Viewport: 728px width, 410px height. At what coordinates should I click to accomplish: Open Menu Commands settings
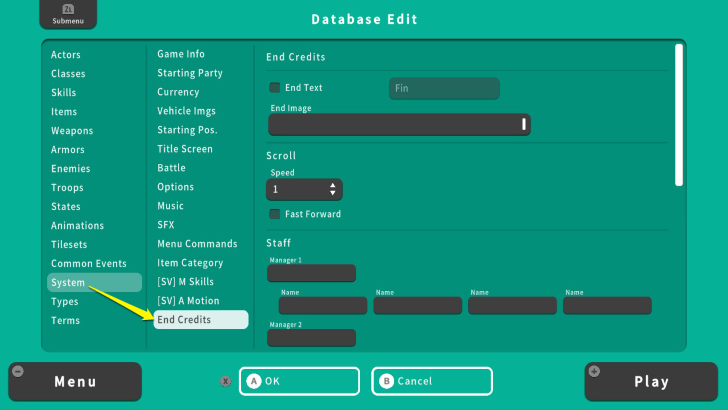(x=197, y=244)
